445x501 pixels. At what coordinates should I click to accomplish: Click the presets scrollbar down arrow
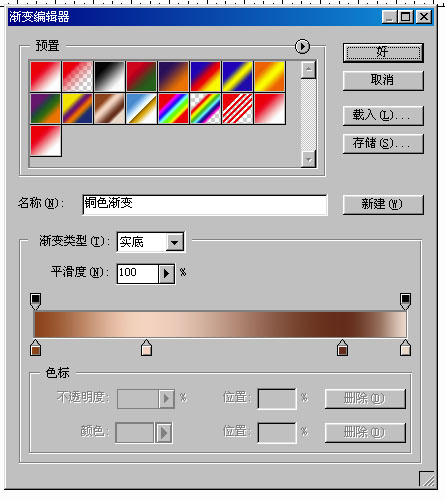tap(309, 160)
